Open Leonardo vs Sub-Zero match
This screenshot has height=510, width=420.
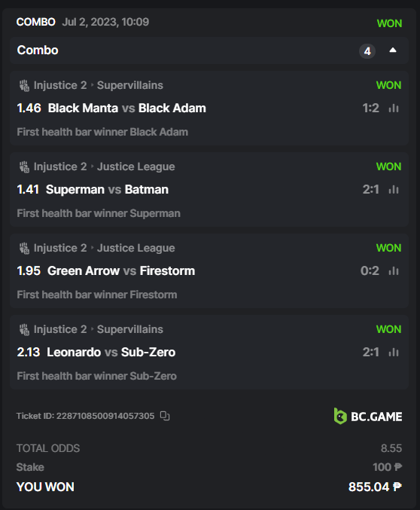tap(111, 352)
